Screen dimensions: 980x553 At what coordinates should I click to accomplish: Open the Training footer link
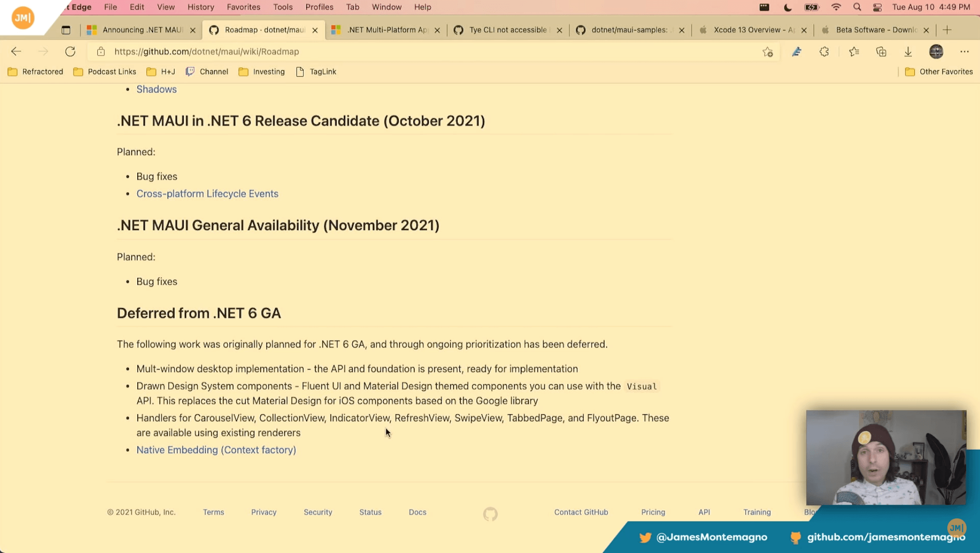(757, 512)
